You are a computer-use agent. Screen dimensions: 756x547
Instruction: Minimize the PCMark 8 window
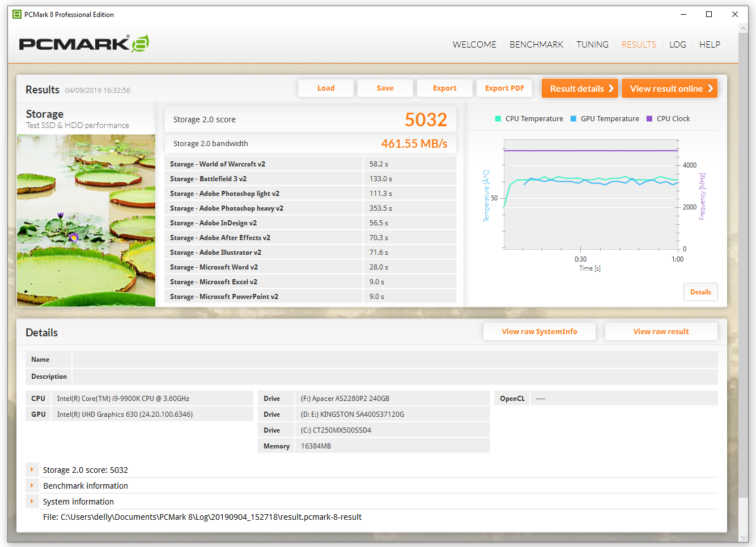pos(683,14)
